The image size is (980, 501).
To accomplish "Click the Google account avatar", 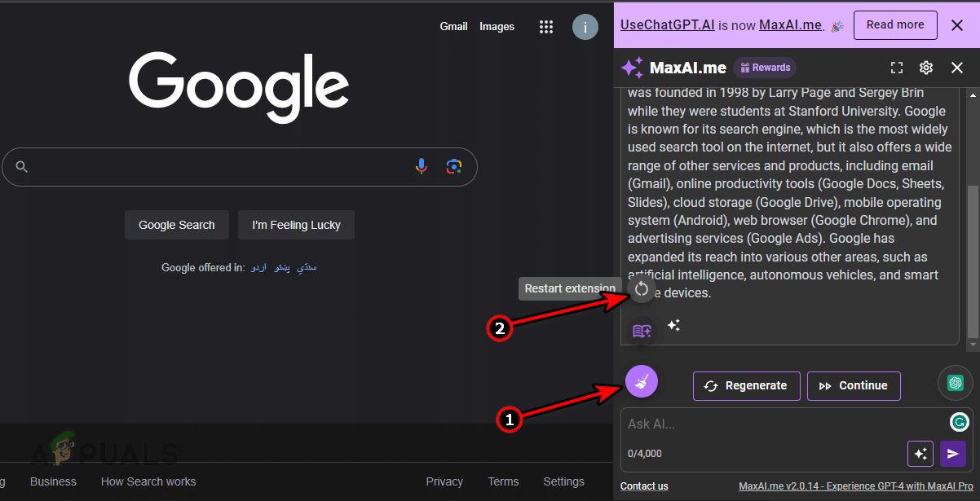I will tap(585, 27).
